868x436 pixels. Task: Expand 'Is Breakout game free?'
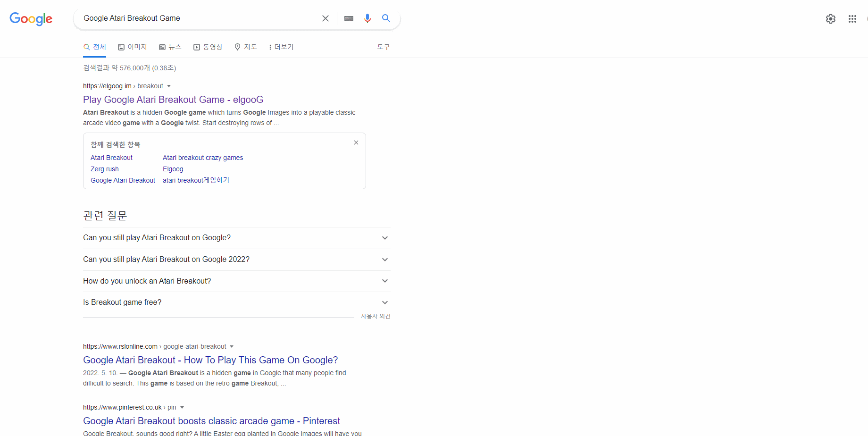coord(237,302)
